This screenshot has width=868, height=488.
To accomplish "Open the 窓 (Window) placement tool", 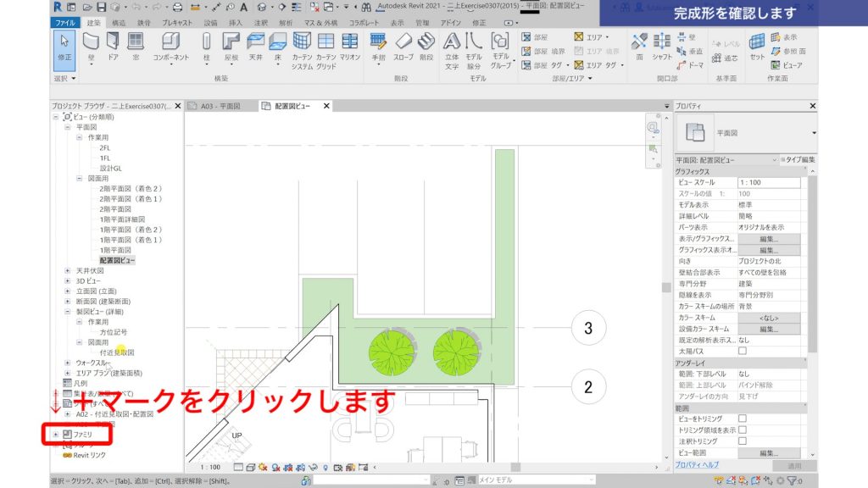I will point(136,47).
